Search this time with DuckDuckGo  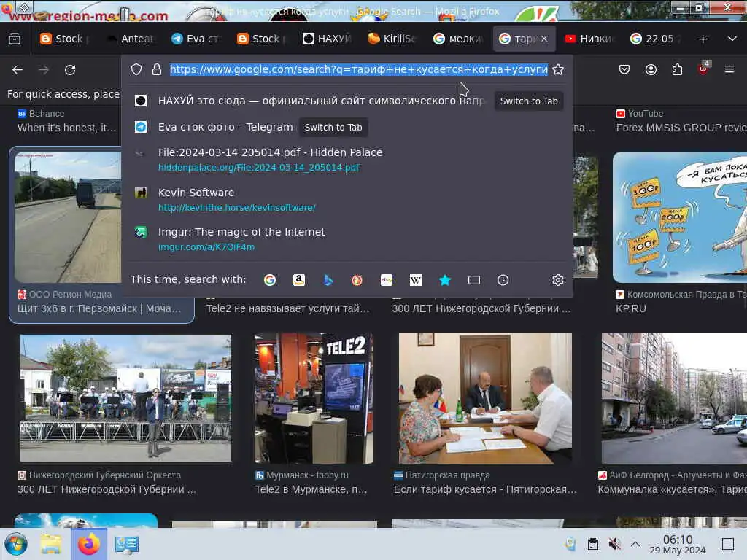(x=357, y=280)
